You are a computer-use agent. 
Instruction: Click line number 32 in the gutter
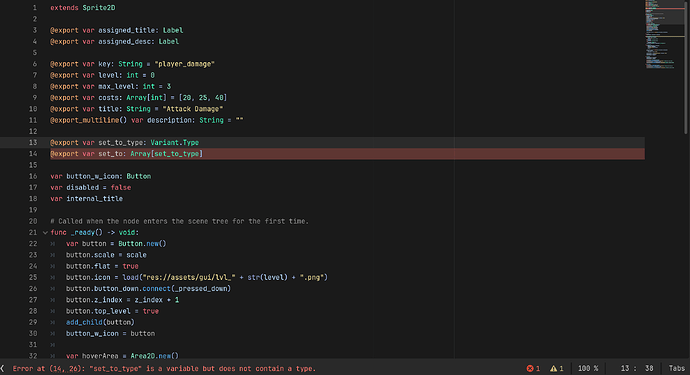click(33, 355)
